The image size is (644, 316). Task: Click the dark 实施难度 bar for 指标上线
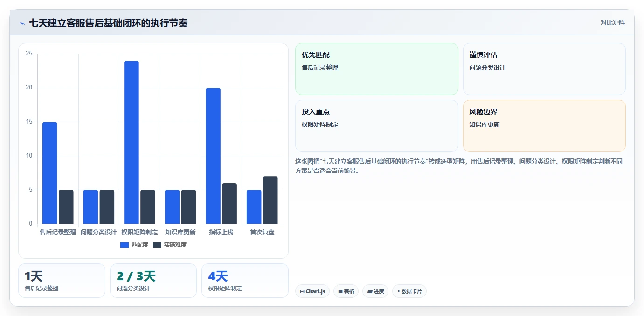pos(229,203)
